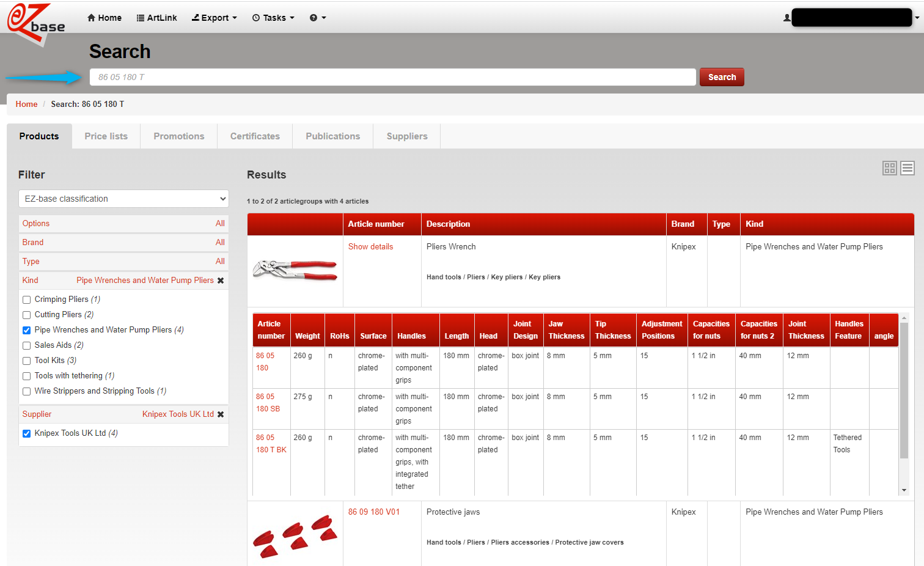Click the scrollbar down arrow in article table
This screenshot has width=924, height=566.
click(x=904, y=490)
